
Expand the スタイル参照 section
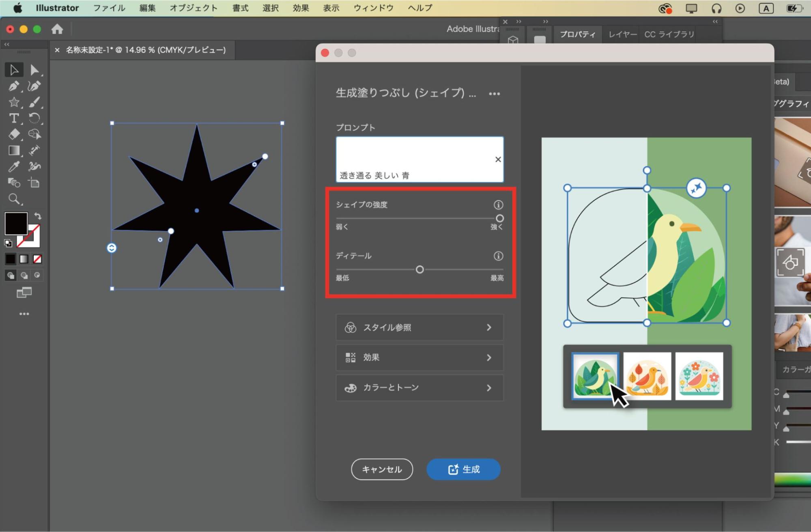pyautogui.click(x=419, y=327)
